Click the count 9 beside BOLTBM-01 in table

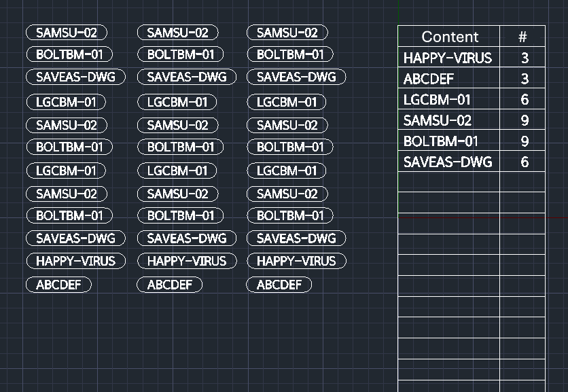click(x=524, y=141)
